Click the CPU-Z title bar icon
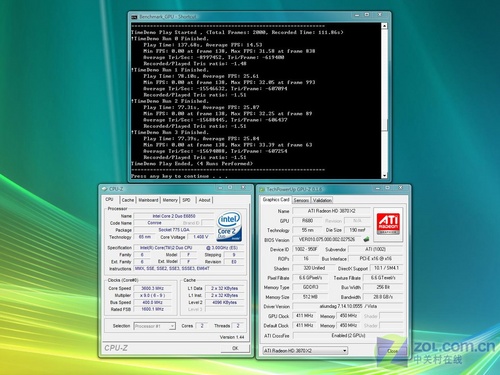 point(104,189)
